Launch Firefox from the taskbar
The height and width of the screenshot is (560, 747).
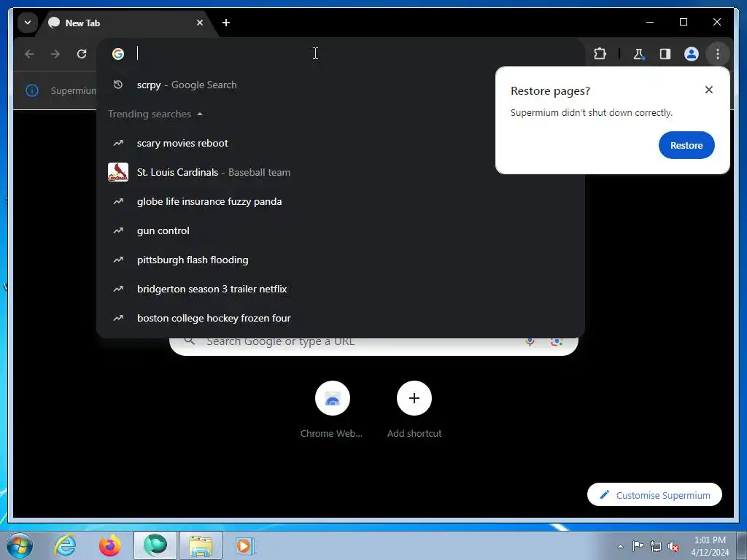click(109, 545)
